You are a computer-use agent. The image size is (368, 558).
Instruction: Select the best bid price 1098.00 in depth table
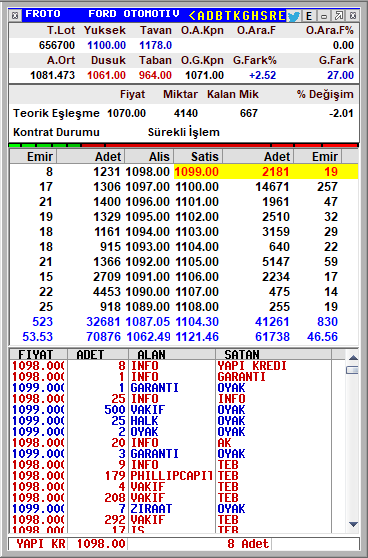coord(147,172)
